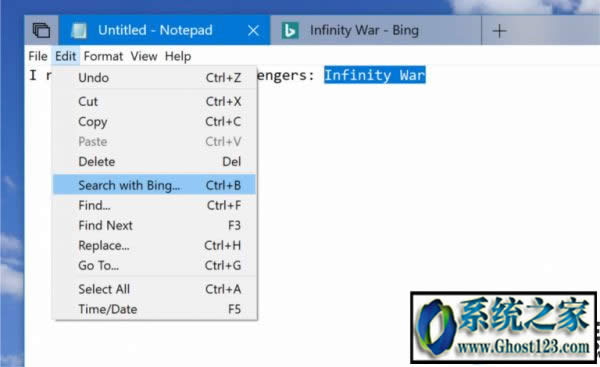Image resolution: width=600 pixels, height=367 pixels.
Task: Open the File menu
Action: point(38,56)
